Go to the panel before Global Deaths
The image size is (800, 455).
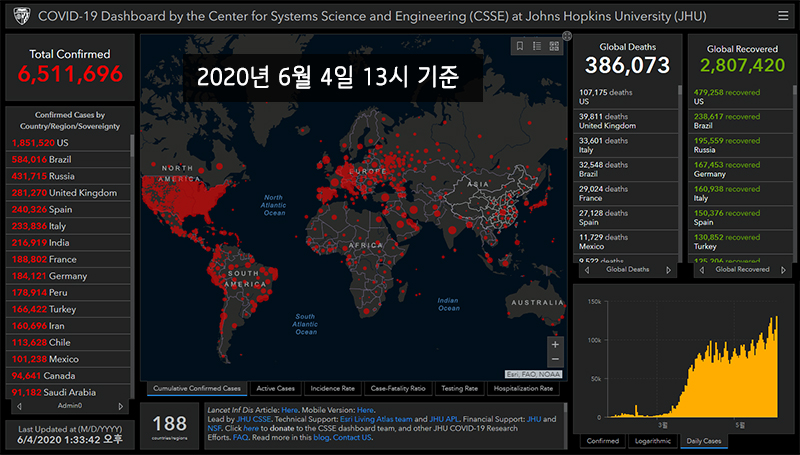(587, 270)
